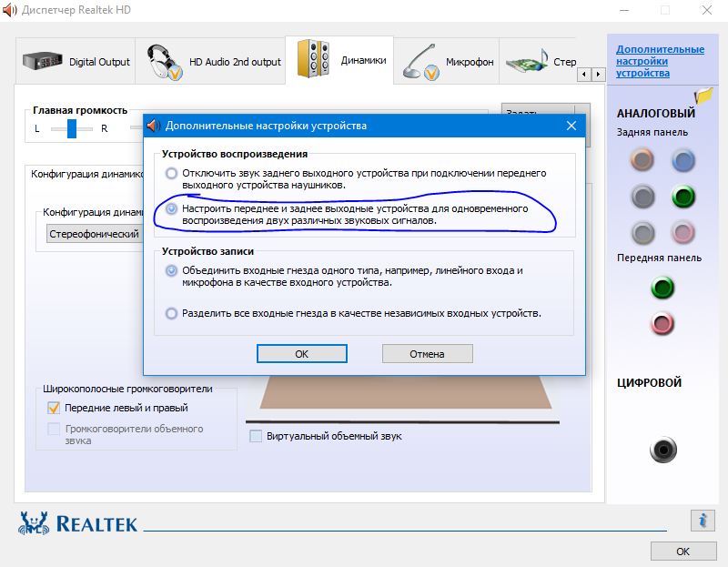Click the Digital Output receiver icon
Image resolution: width=728 pixels, height=567 pixels.
[42, 61]
